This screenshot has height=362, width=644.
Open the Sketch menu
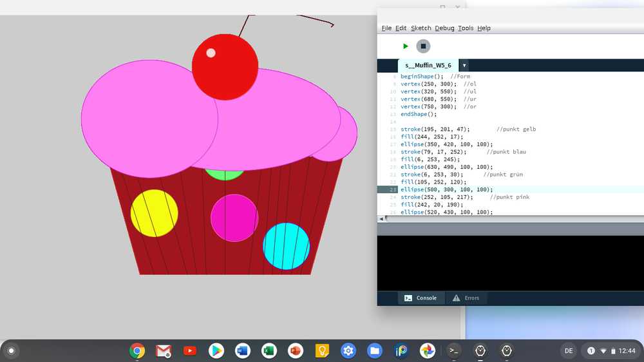click(421, 28)
